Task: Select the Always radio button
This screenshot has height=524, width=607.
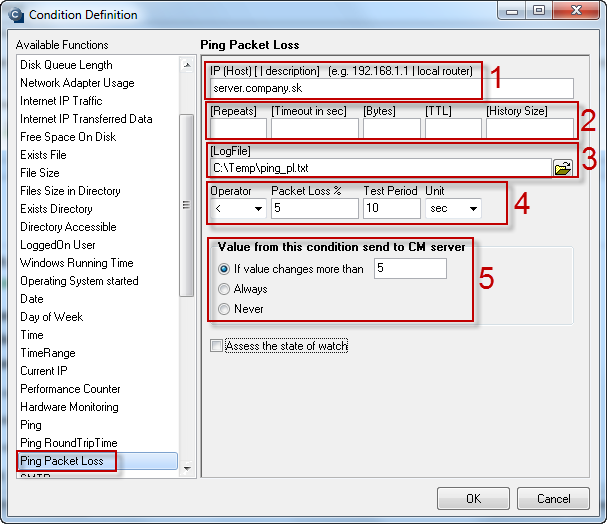Action: (x=224, y=289)
